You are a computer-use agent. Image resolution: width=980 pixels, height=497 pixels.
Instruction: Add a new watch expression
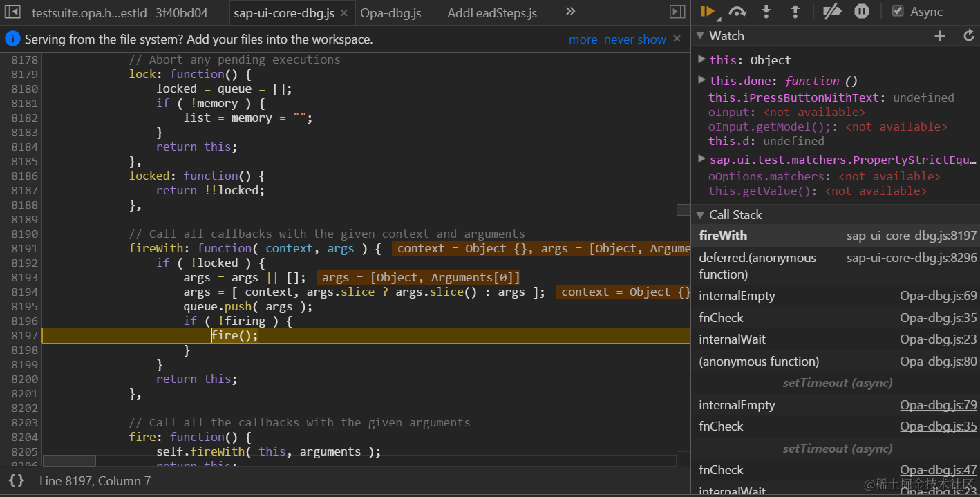click(940, 36)
